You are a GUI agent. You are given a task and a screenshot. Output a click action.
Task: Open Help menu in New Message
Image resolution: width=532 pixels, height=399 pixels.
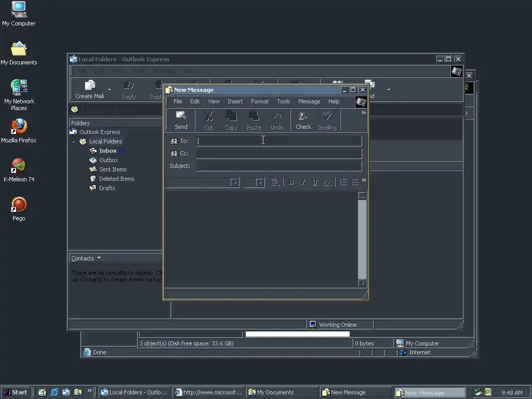[x=334, y=101]
